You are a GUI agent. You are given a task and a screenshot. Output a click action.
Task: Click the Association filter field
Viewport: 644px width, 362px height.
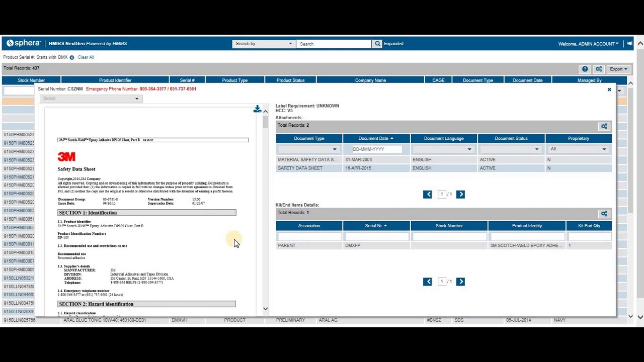coord(309,236)
